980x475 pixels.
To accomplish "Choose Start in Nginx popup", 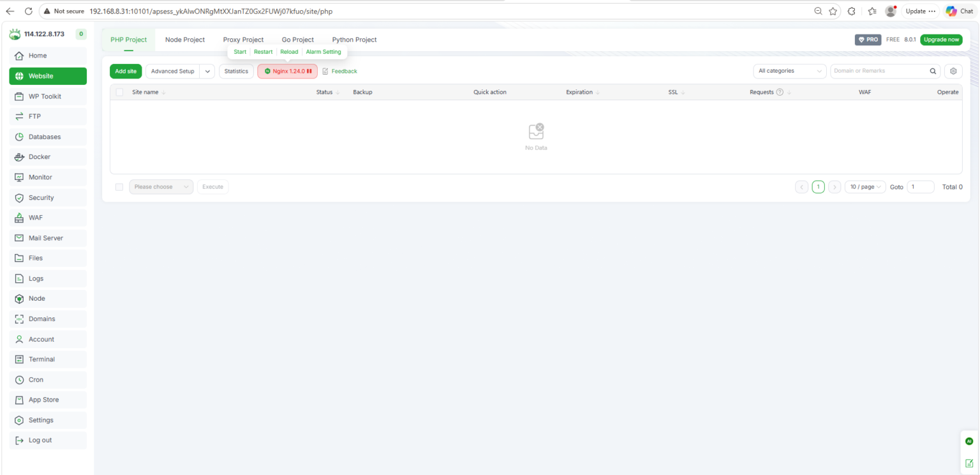I will click(240, 52).
